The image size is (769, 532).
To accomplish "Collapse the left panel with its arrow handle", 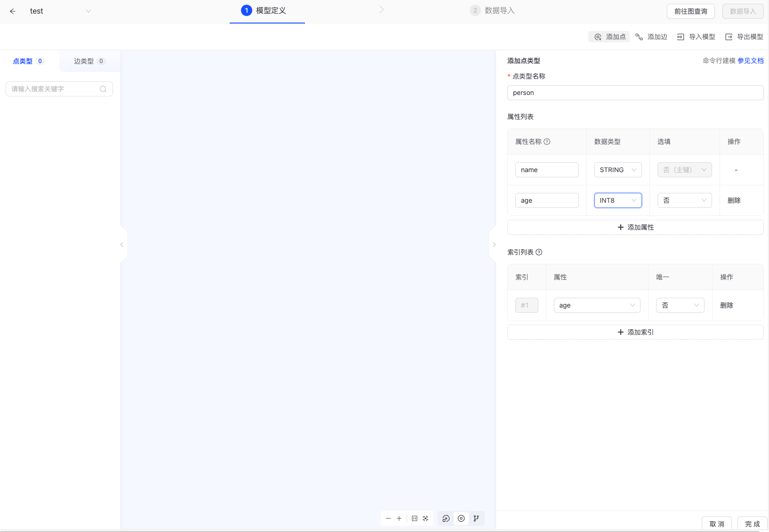I will 122,245.
